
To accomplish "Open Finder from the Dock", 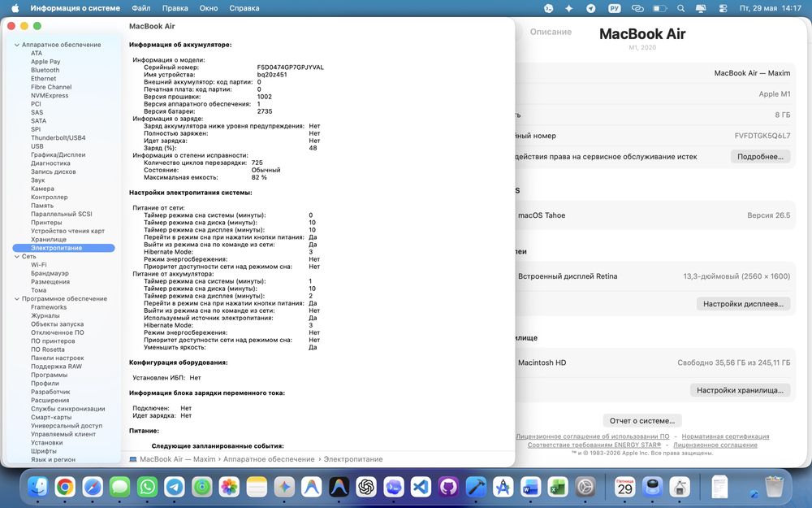I will [37, 487].
